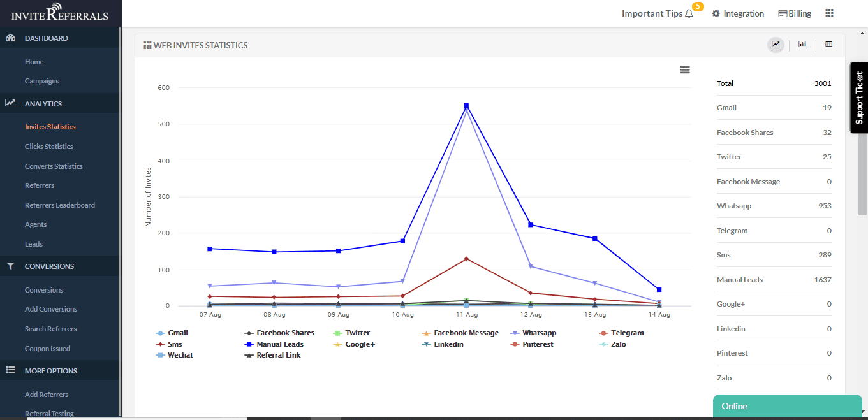This screenshot has width=868, height=420.
Task: Switch to table view icon
Action: pos(828,45)
